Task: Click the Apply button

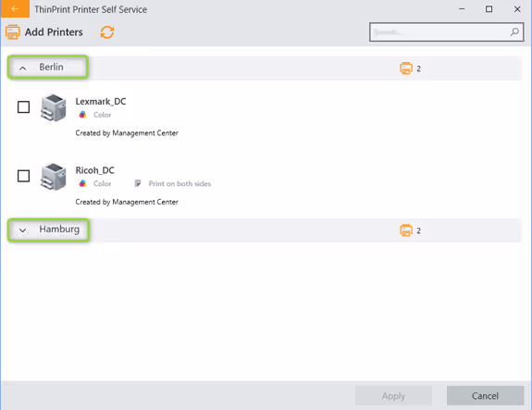Action: [x=393, y=396]
